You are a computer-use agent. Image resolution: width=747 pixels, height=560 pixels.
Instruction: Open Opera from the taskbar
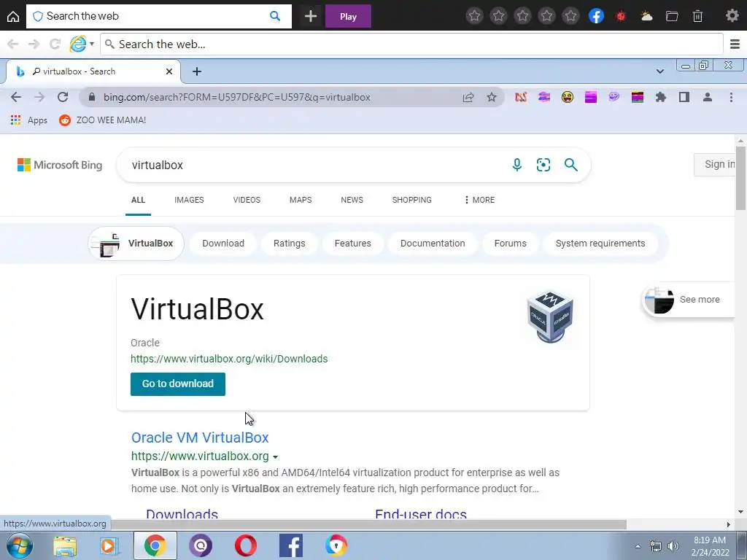tap(245, 545)
